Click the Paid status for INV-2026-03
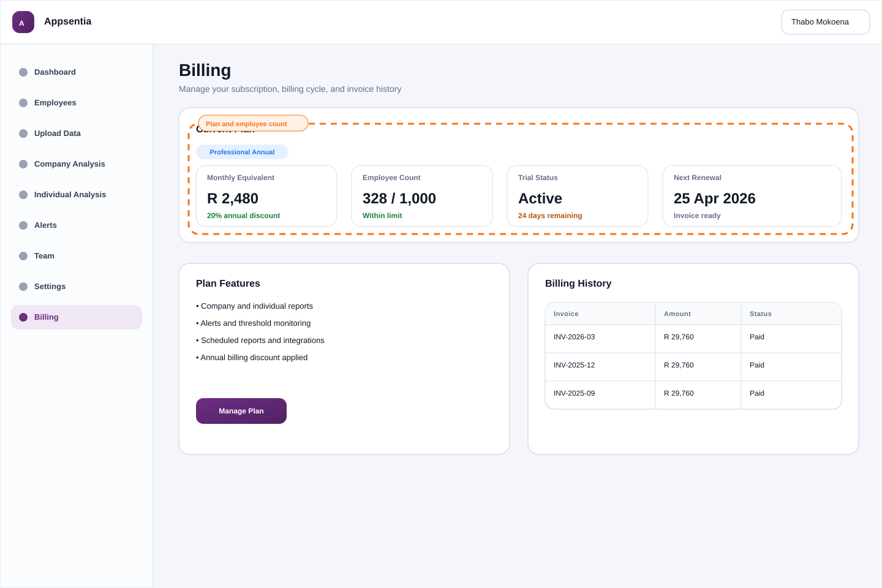 (x=757, y=337)
